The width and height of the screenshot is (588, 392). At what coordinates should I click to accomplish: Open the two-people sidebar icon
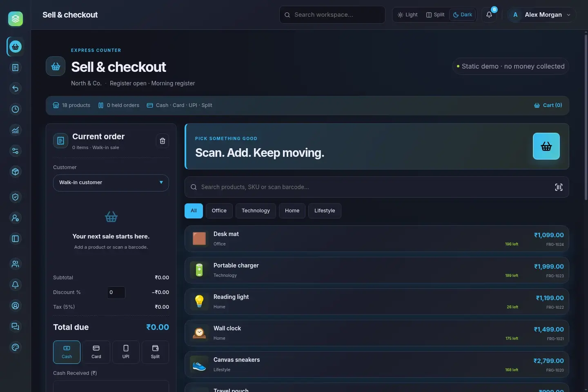pyautogui.click(x=16, y=264)
